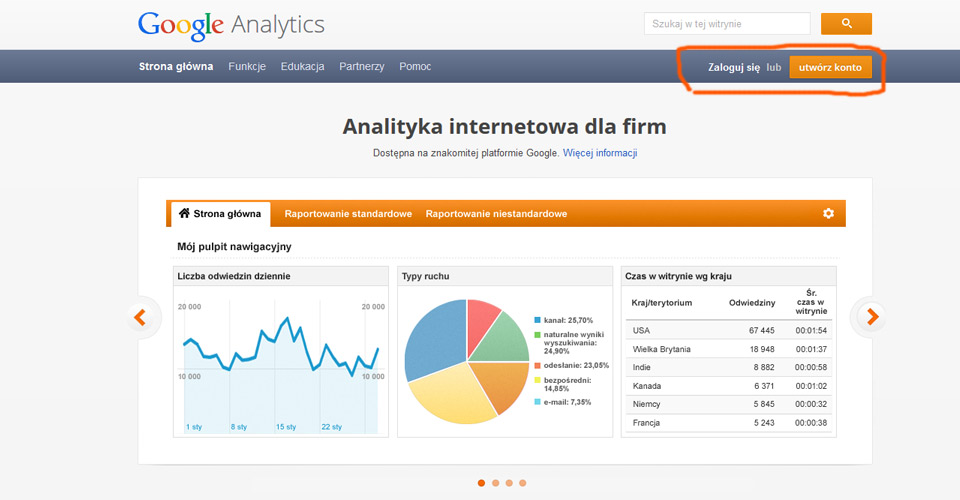Viewport: 960px width, 500px height.
Task: Go to previous slide with left arrow
Action: pos(140,317)
